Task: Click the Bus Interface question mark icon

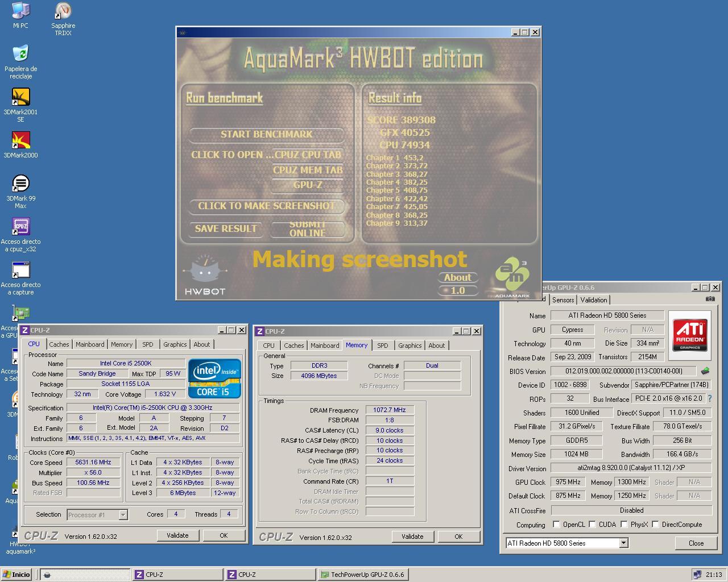Action: coord(709,398)
